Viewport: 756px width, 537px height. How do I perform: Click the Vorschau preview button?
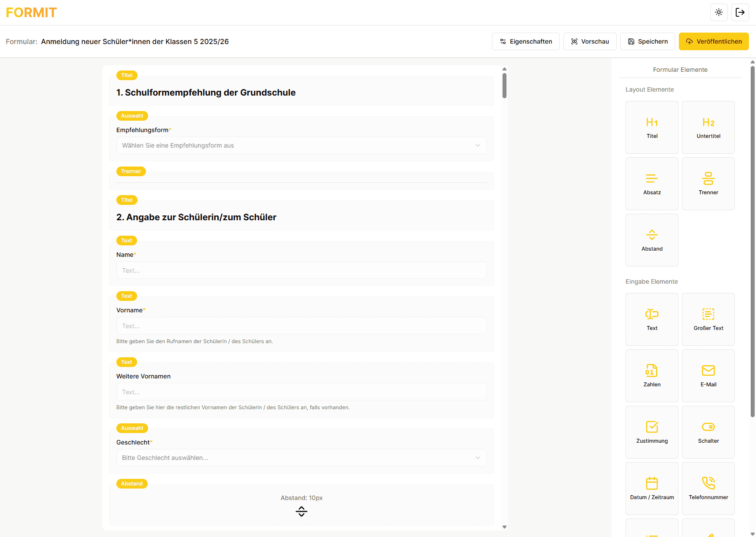tap(590, 41)
